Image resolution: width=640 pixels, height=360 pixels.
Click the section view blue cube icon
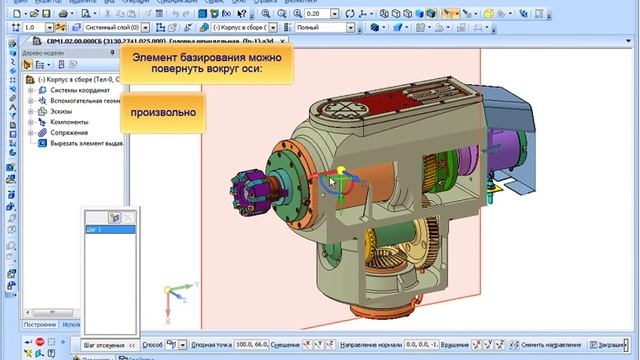click(398, 27)
